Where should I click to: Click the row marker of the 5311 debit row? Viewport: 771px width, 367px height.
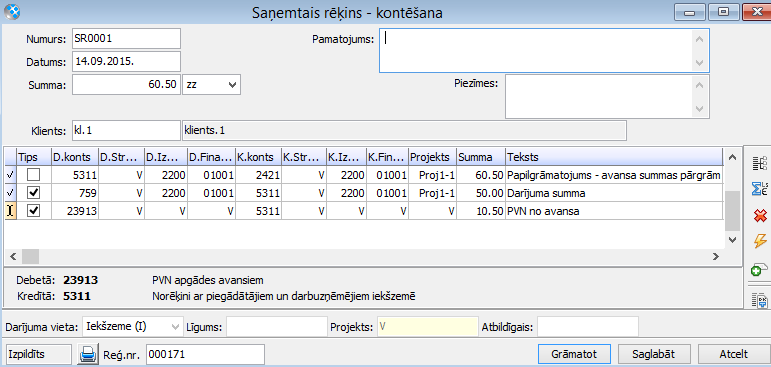pyautogui.click(x=10, y=175)
